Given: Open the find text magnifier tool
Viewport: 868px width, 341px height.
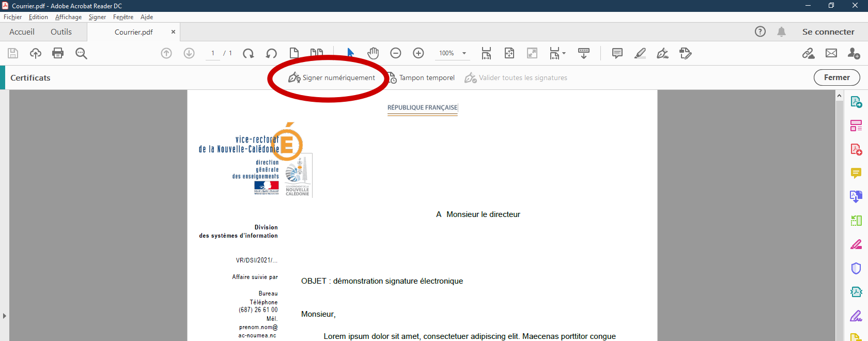Looking at the screenshot, I should [x=81, y=53].
